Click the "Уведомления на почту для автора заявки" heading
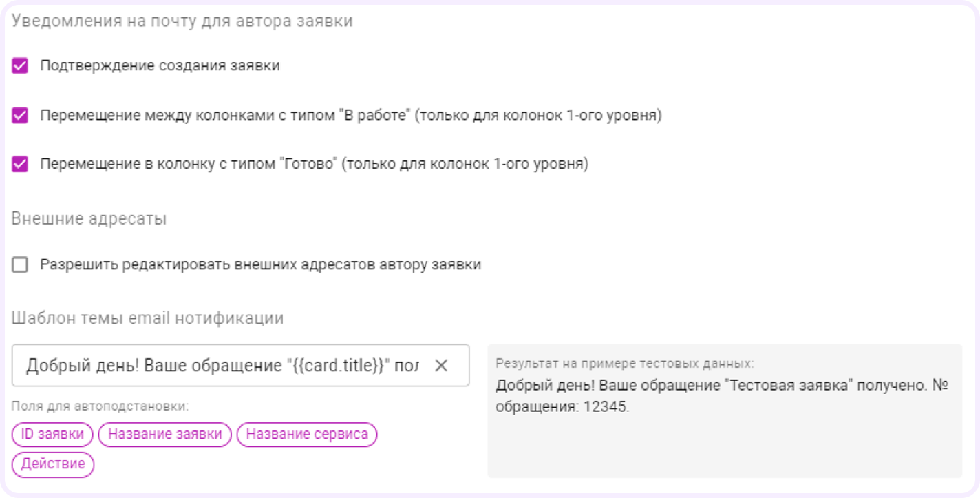Screen dimensions: 980x498 [182, 21]
